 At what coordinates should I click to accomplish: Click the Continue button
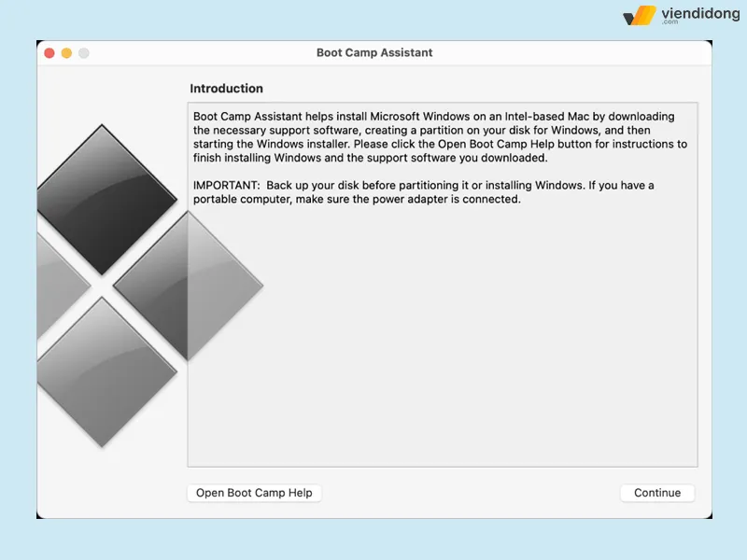[657, 493]
